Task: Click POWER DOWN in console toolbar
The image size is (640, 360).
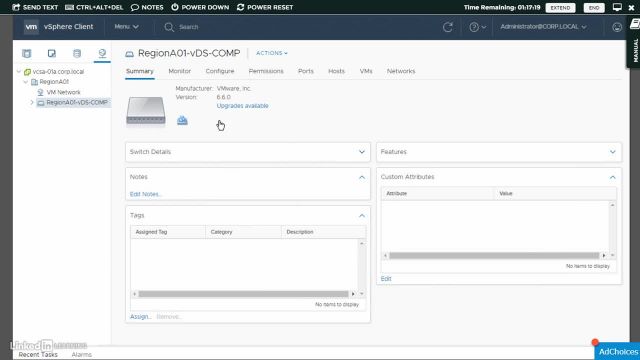Action: click(200, 7)
